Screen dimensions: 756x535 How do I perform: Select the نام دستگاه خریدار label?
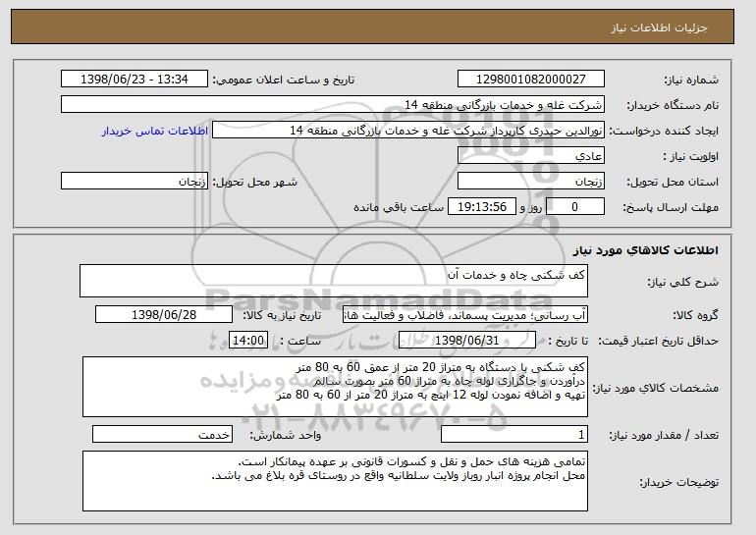(x=673, y=105)
